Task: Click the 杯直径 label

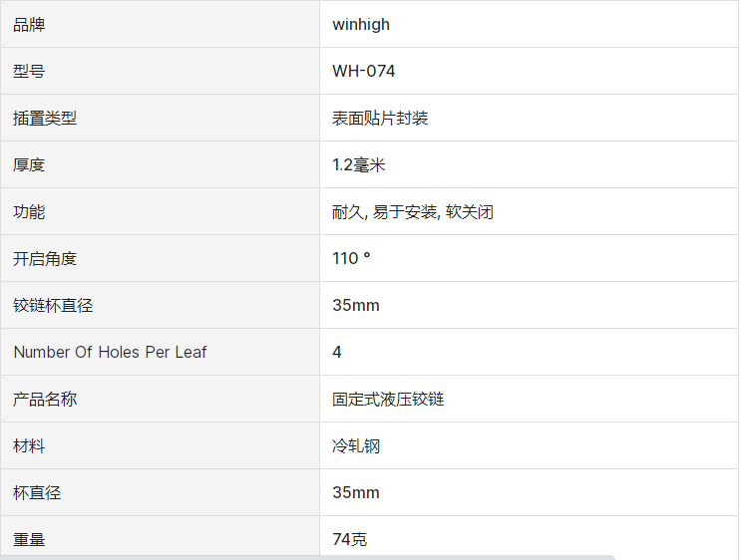Action: pos(37,493)
